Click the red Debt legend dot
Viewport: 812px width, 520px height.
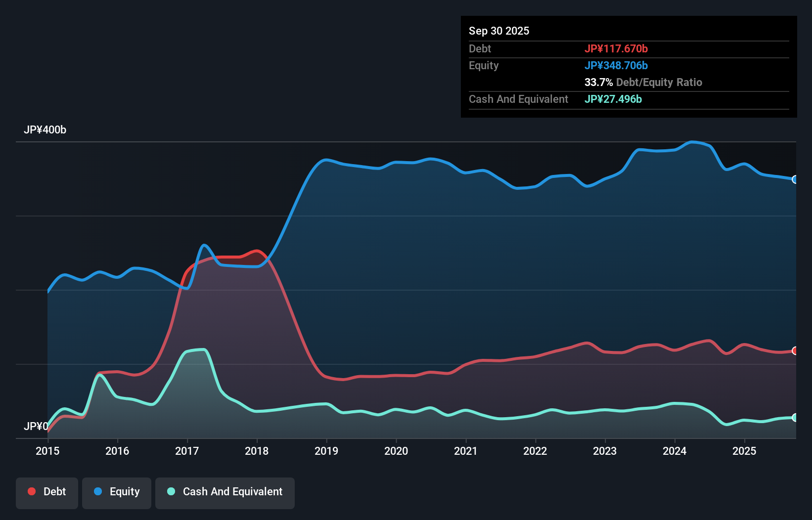point(32,491)
